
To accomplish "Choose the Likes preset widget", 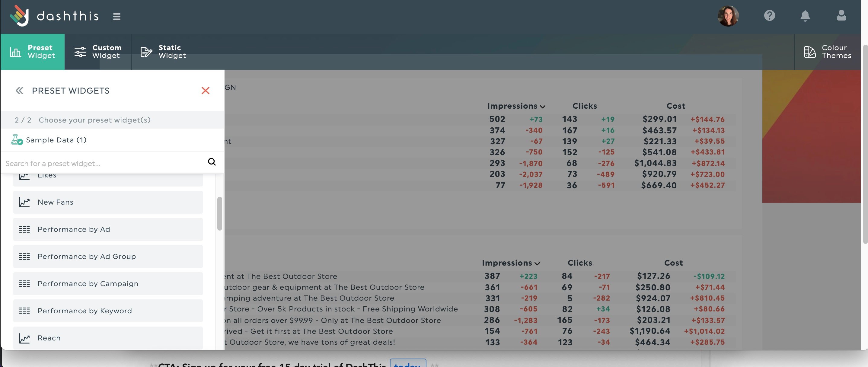I will pyautogui.click(x=108, y=179).
